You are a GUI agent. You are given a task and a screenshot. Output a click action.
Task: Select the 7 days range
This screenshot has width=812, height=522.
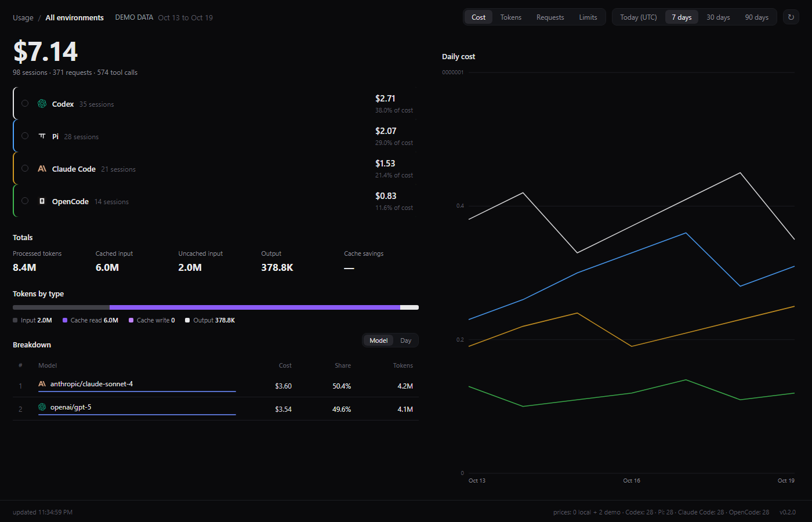tap(681, 17)
